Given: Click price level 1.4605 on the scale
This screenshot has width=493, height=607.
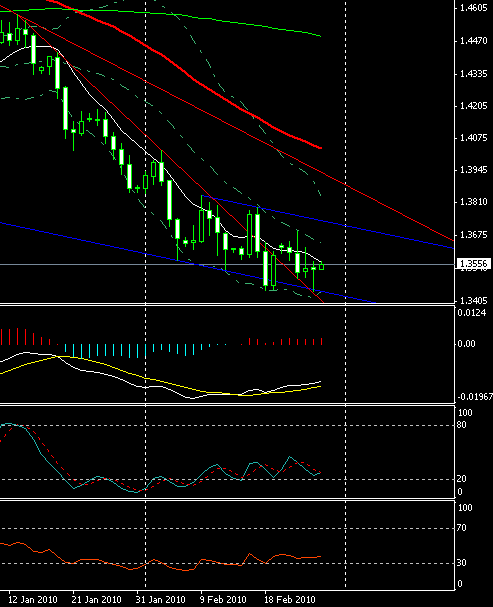Looking at the screenshot, I should point(473,8).
